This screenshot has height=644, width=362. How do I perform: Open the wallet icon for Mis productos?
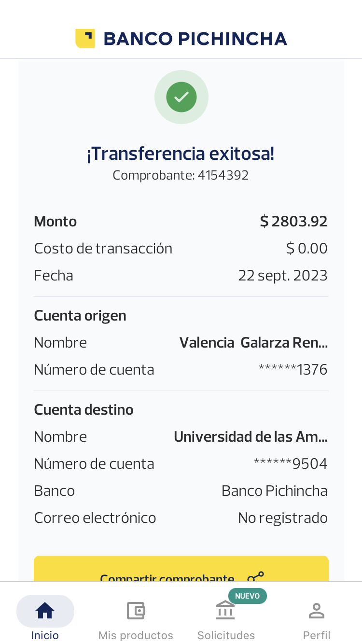pos(136,611)
